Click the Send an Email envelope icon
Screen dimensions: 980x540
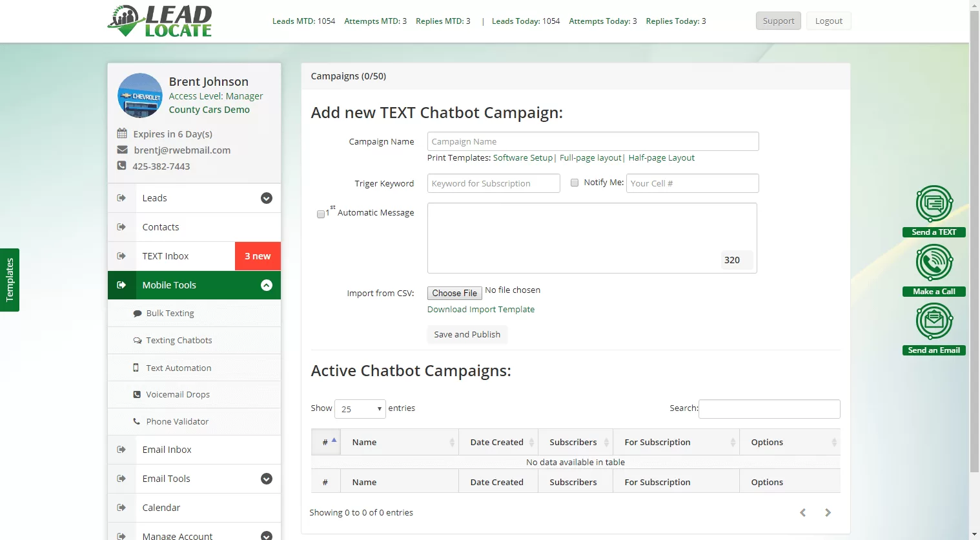coord(934,321)
